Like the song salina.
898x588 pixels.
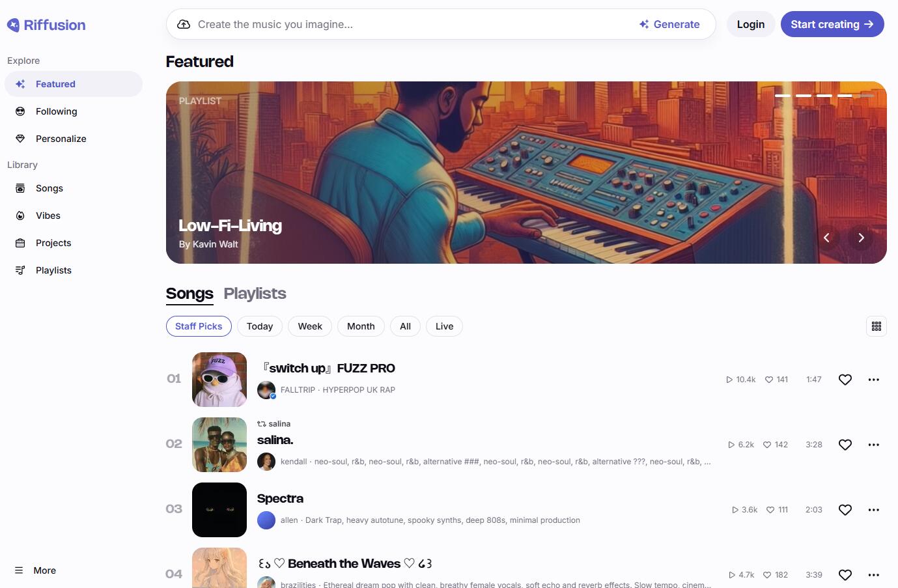point(845,445)
